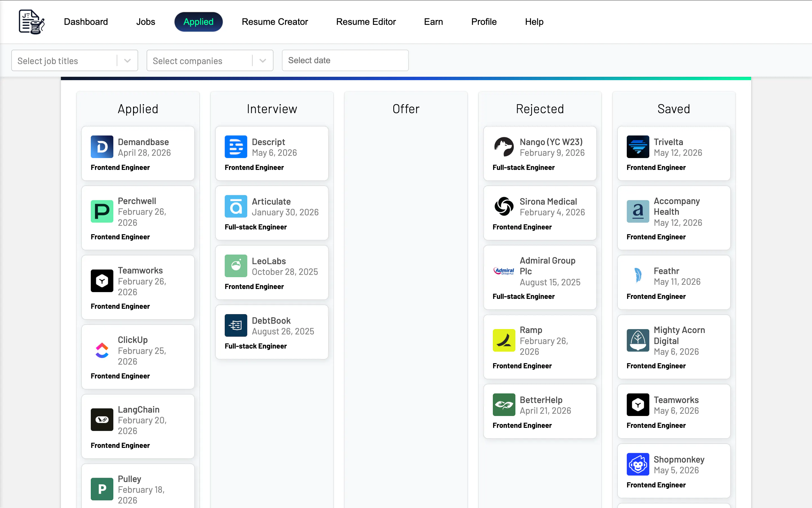
Task: Open the Demandbase application card title
Action: point(143,142)
